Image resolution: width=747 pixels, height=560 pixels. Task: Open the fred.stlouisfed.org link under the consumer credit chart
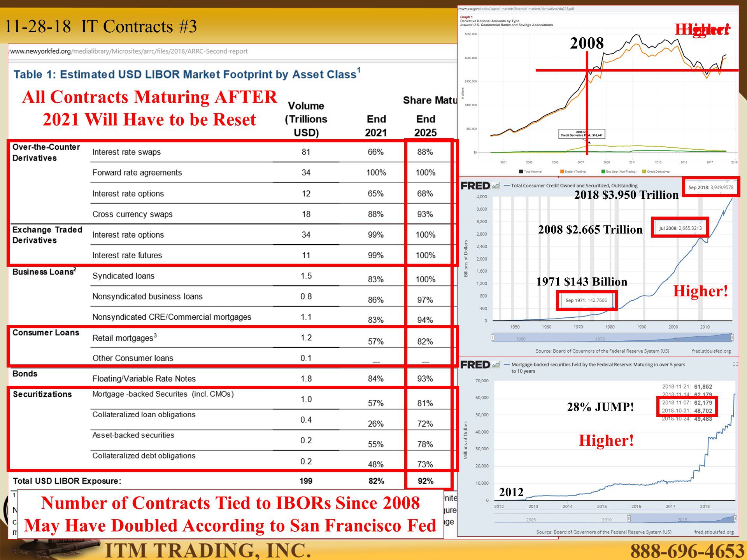tap(711, 351)
